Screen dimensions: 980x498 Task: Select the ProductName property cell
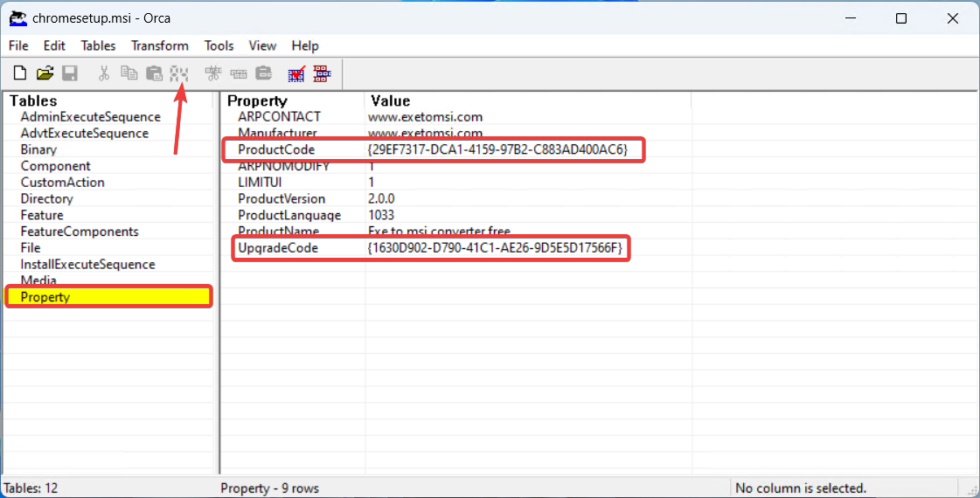[x=278, y=232]
